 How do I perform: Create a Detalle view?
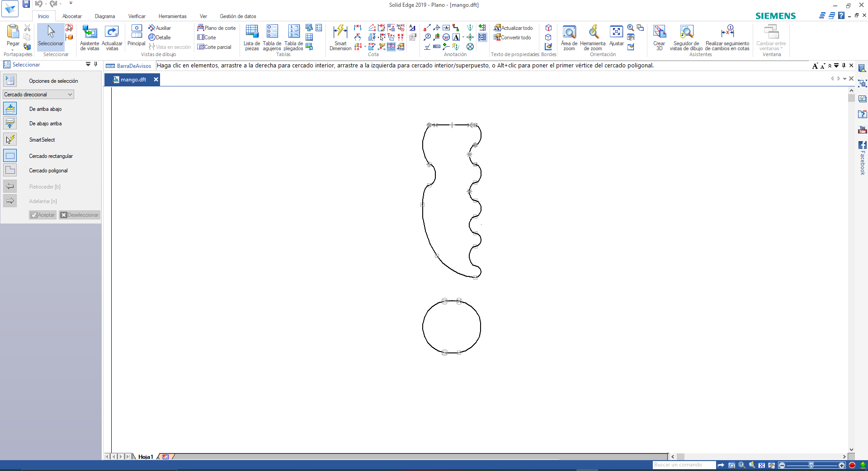coord(160,38)
